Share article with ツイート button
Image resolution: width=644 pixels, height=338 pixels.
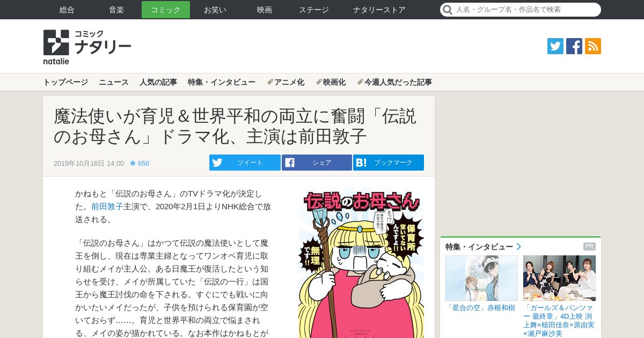[245, 163]
